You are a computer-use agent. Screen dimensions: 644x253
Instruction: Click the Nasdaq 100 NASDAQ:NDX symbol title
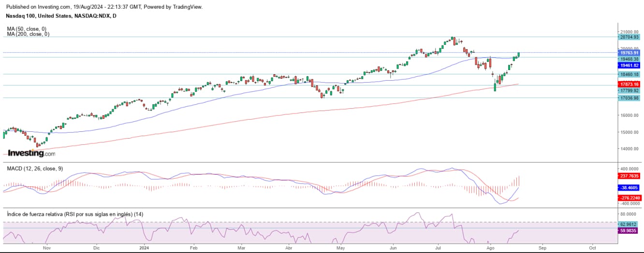(61, 16)
